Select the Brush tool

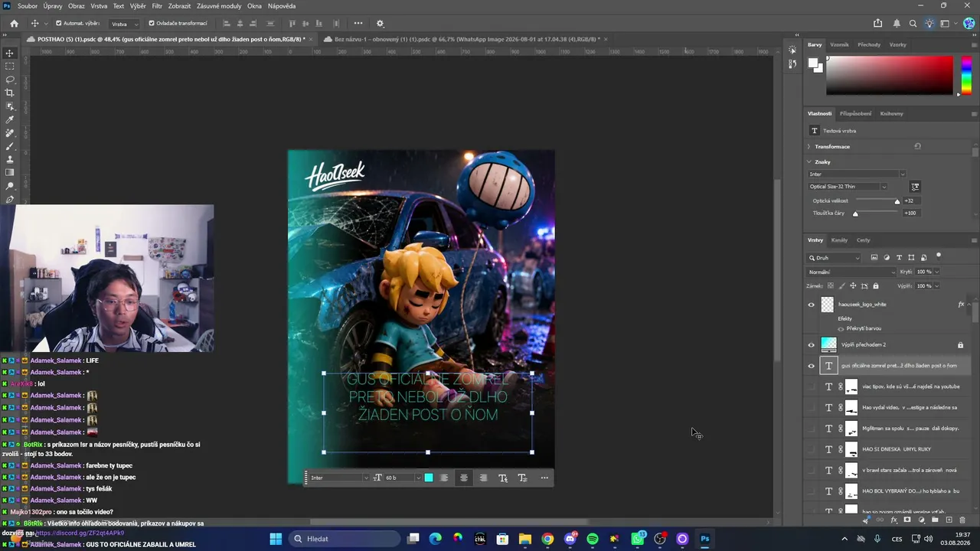click(10, 146)
